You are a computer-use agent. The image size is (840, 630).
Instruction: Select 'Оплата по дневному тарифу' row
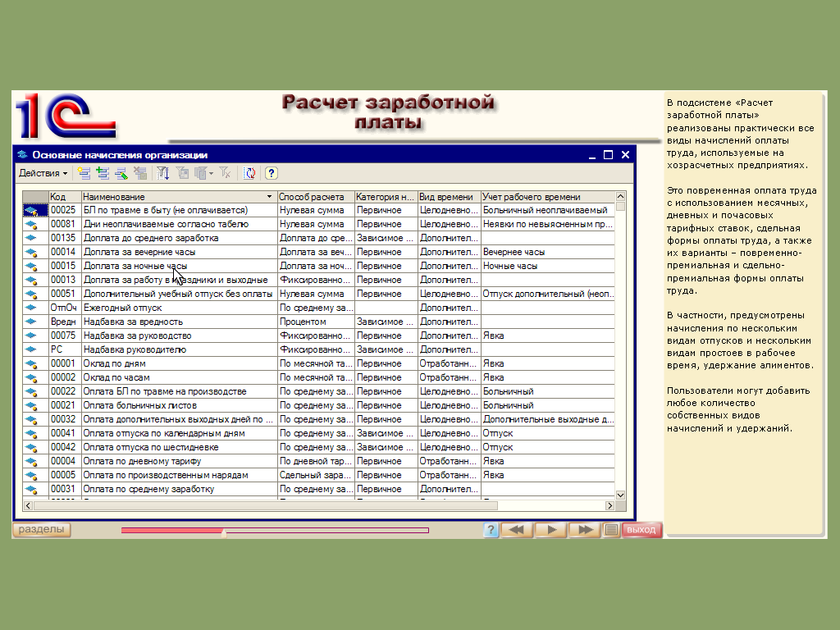[x=319, y=461]
